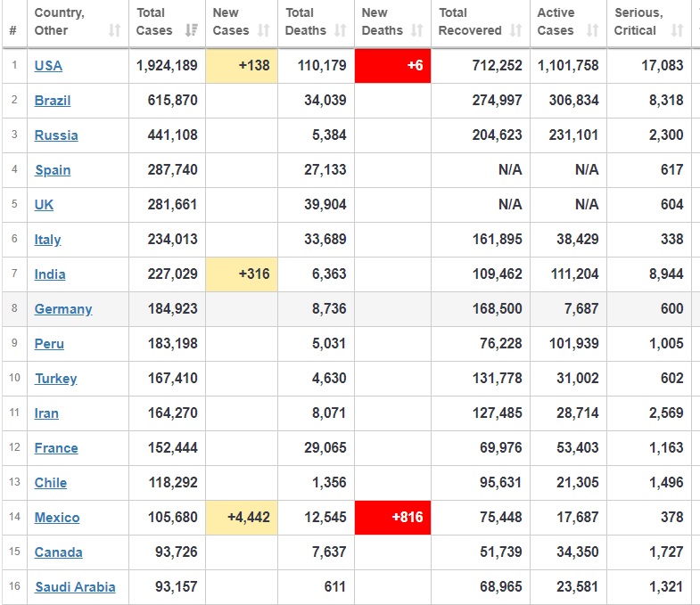
Task: Open the Brazil country link
Action: pyautogui.click(x=53, y=101)
